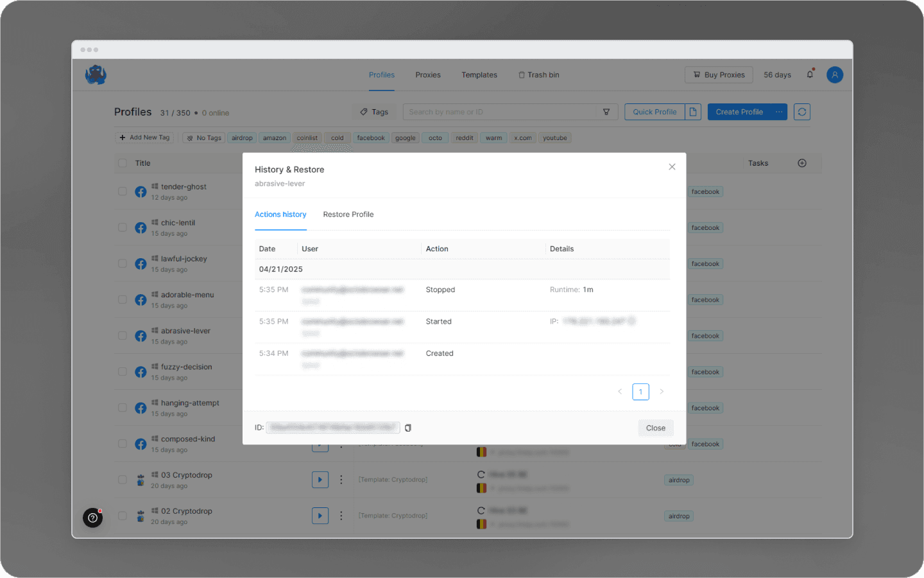
Task: Filter by the airdrop tag chip
Action: [242, 138]
